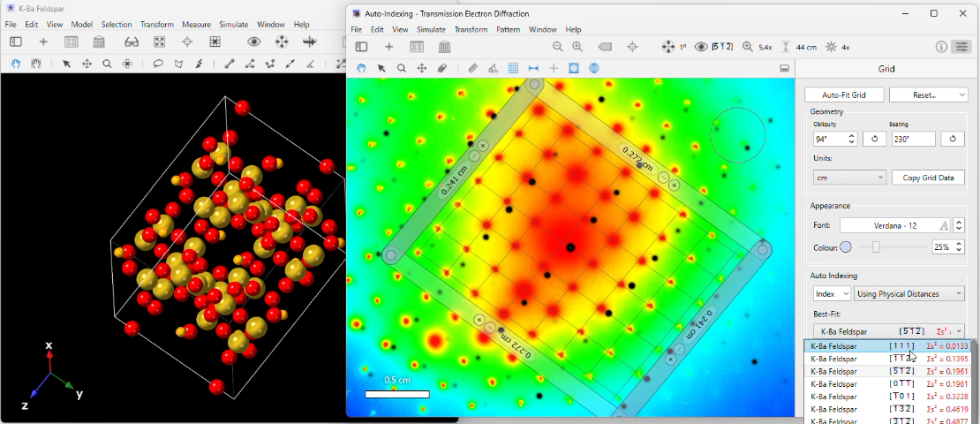Click the brightness sun icon showing 4x
980x424 pixels.
pyautogui.click(x=831, y=47)
